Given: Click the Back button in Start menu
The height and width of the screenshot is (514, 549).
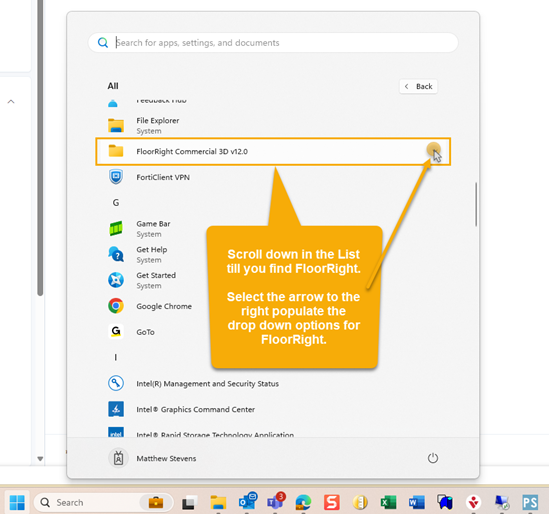Looking at the screenshot, I should tap(418, 86).
